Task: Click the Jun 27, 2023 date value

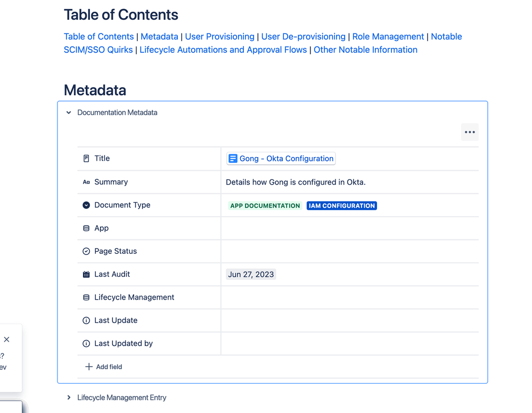Action: click(x=251, y=274)
